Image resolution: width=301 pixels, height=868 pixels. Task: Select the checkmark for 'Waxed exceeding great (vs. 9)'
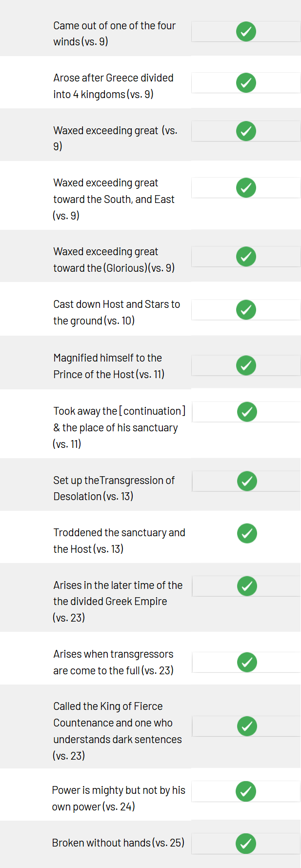(246, 131)
